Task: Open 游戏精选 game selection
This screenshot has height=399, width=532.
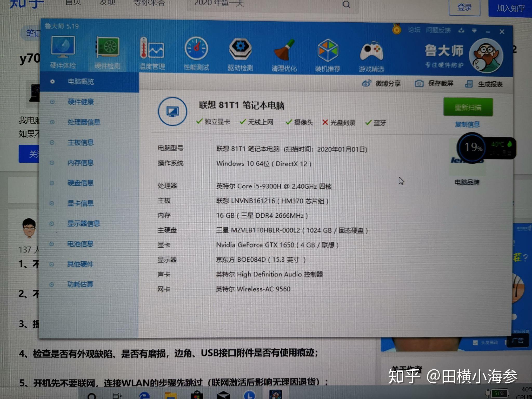Action: point(371,56)
